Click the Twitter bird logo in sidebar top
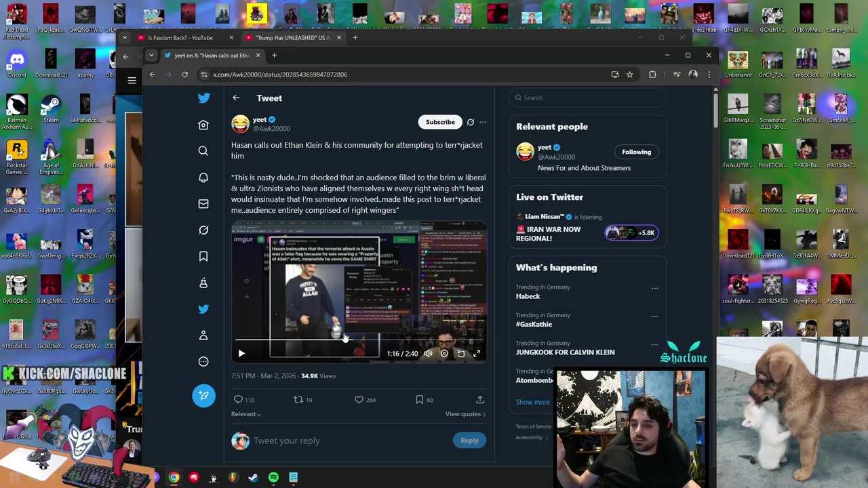 (x=203, y=98)
